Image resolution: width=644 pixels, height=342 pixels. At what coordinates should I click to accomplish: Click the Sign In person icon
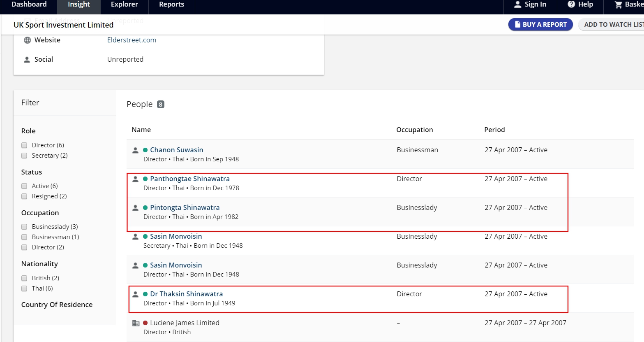pyautogui.click(x=518, y=5)
